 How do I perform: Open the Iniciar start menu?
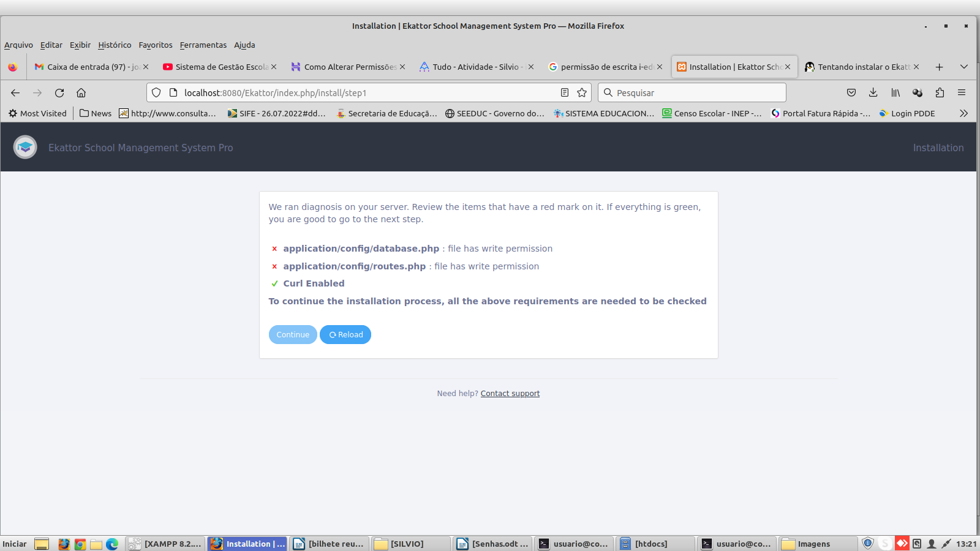coord(15,544)
